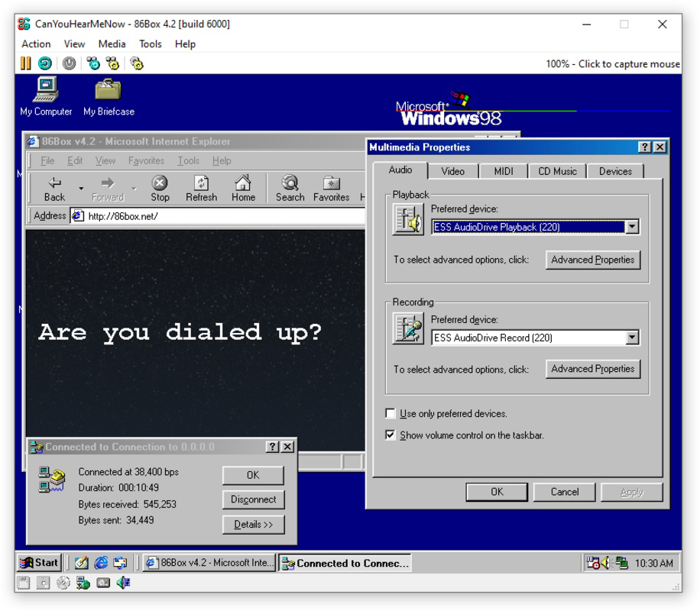This screenshot has height=611, width=700.
Task: Cancel the Multimedia Properties dialog
Action: (564, 492)
